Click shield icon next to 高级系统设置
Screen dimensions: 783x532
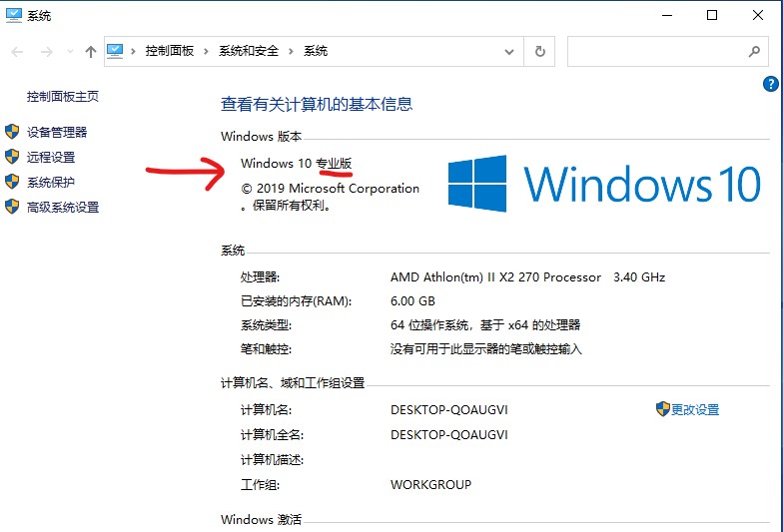coord(12,207)
